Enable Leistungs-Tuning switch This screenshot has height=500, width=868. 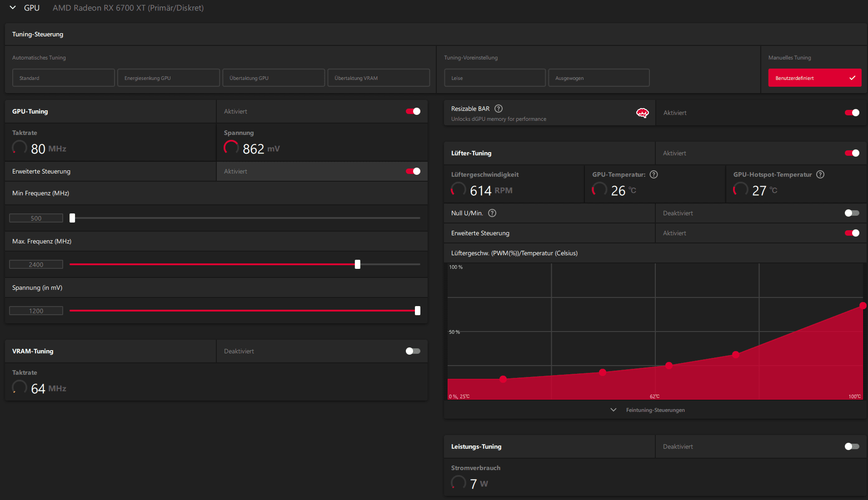(x=852, y=446)
